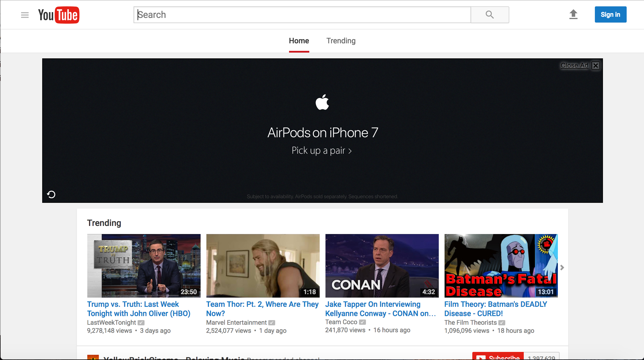Click the 13:01 duration badge

[x=546, y=292]
